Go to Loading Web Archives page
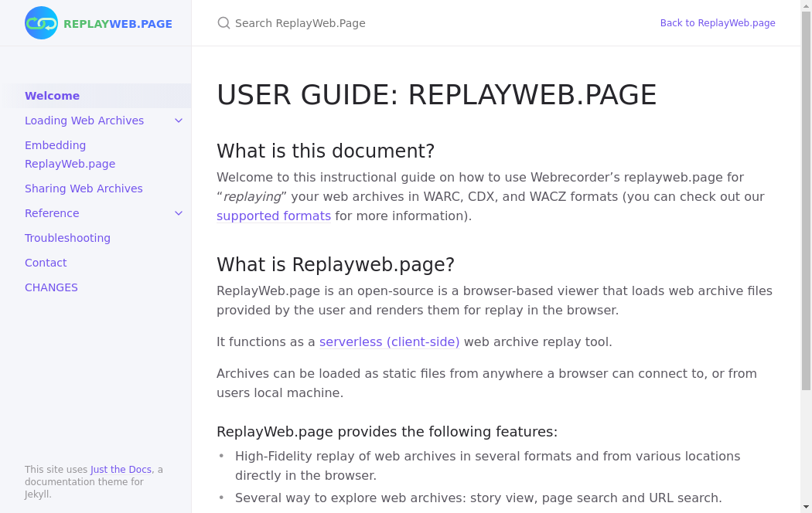The height and width of the screenshot is (513, 812). coord(84,121)
